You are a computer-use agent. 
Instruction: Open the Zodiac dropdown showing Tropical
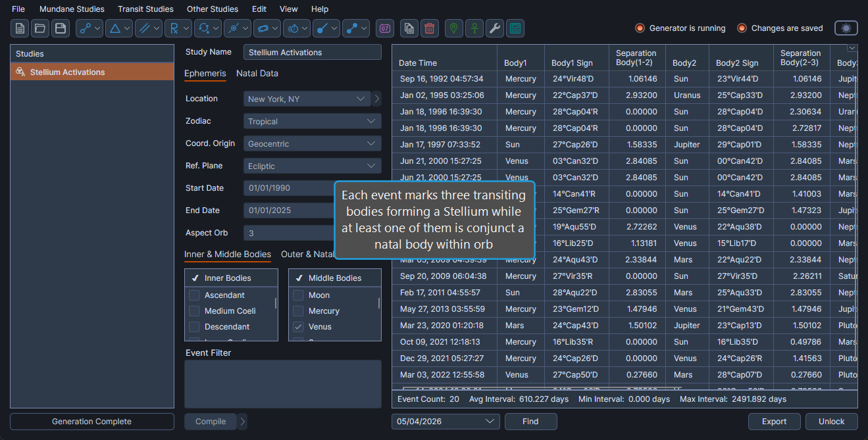pos(312,121)
